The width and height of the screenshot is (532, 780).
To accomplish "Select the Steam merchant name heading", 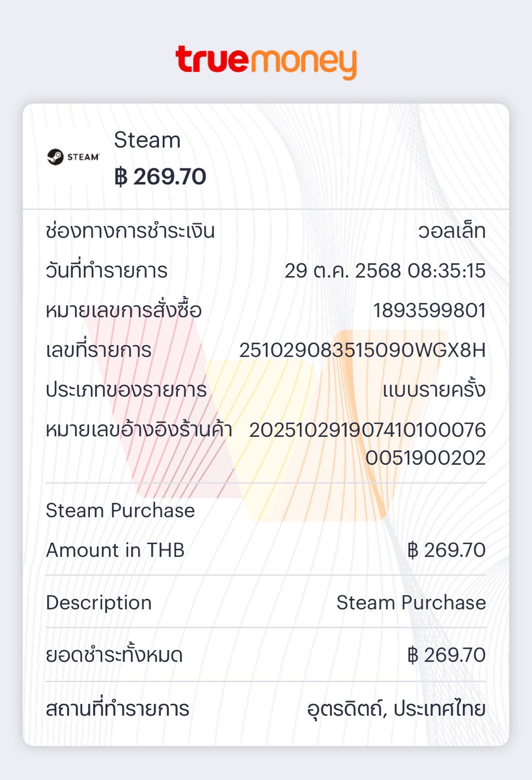I will click(x=147, y=140).
